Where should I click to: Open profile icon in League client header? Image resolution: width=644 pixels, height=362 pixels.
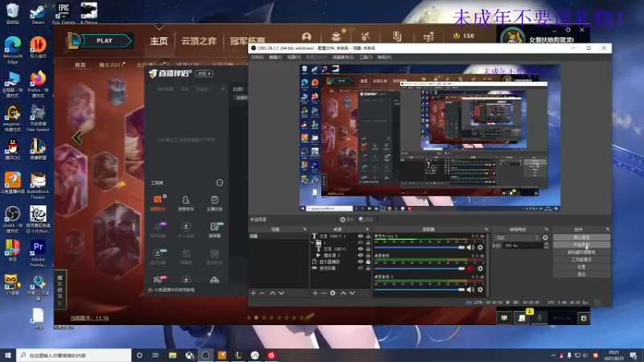306,37
